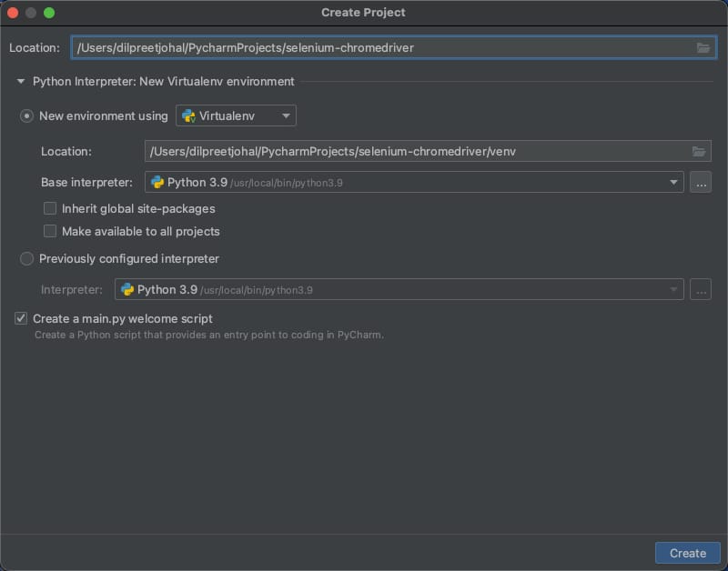The image size is (728, 571).
Task: Enable Inherit global site-packages
Action: (50, 208)
